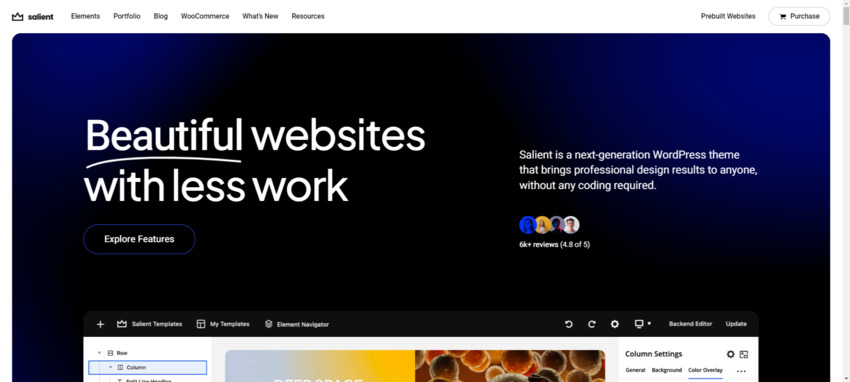Open more tabs ellipsis in Column Settings
The width and height of the screenshot is (850, 382).
click(742, 371)
